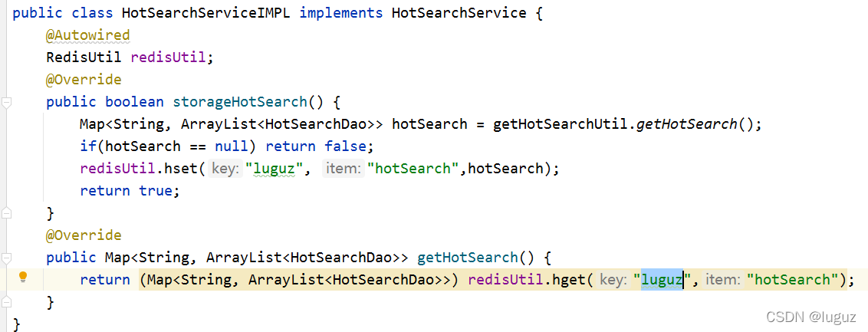Viewport: 868px width, 332px height.
Task: Click fold end marker below the hget return line
Action: (6, 302)
